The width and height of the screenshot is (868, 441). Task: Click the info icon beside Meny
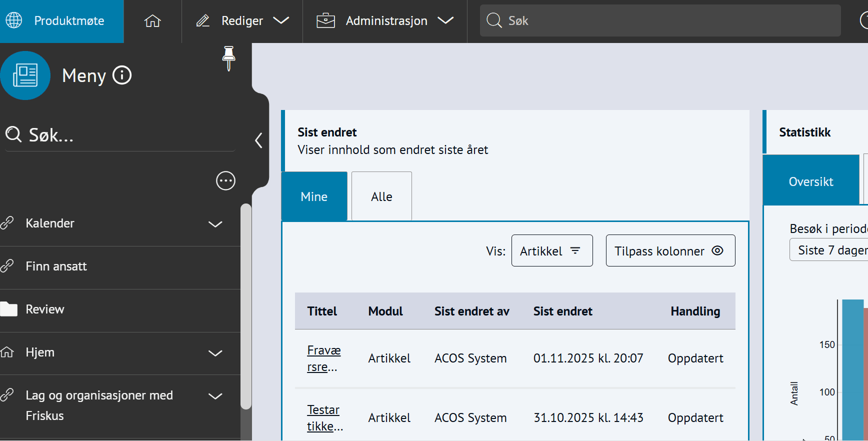[x=122, y=75]
